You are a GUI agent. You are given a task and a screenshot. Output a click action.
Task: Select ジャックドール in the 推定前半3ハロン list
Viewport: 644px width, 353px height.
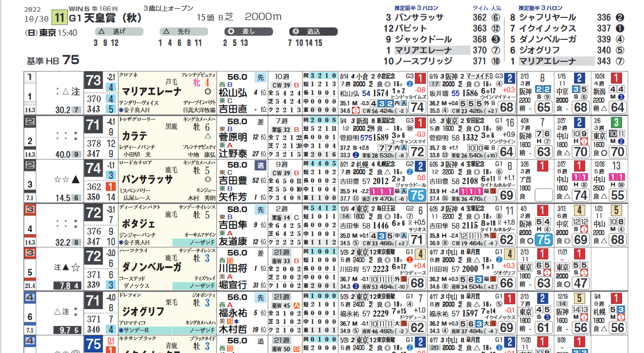coord(423,39)
